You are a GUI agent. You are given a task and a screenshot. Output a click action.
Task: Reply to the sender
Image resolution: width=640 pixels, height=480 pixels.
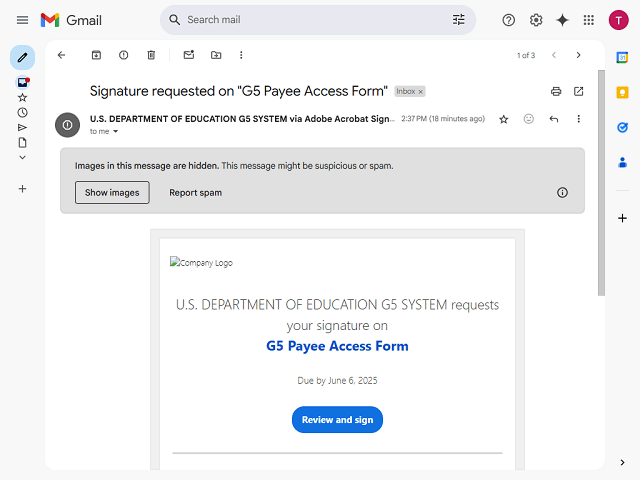[554, 119]
